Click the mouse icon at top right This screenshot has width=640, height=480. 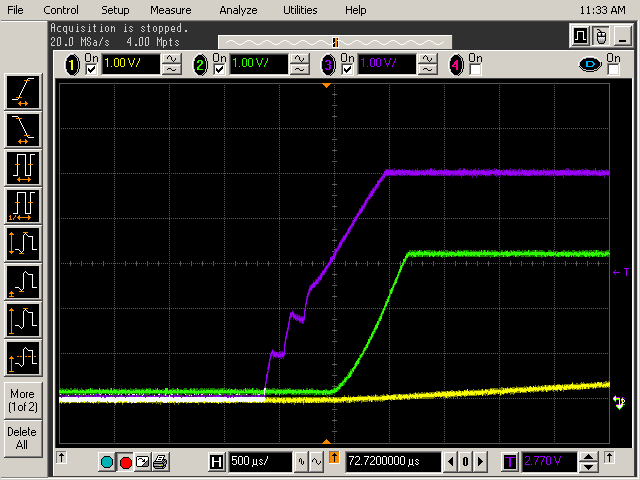click(601, 36)
